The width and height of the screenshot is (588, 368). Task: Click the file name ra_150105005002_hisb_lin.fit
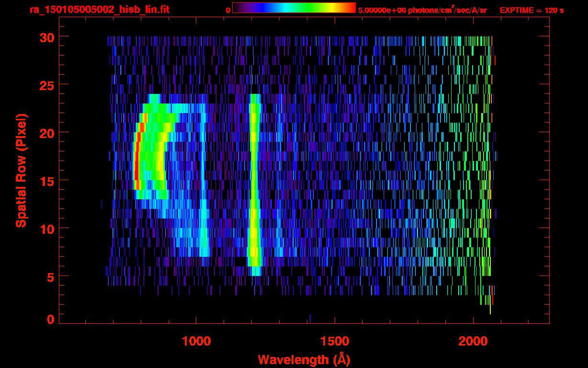pyautogui.click(x=99, y=10)
